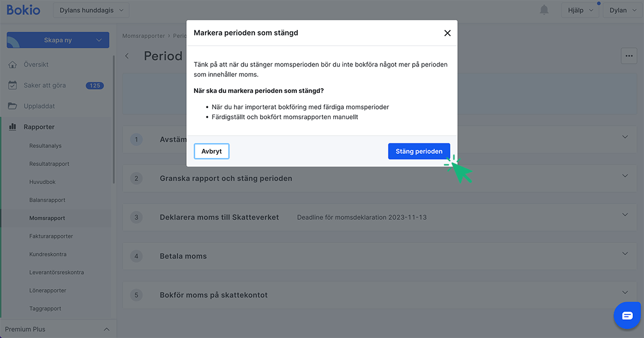
Task: Dismiss the dialog via the X
Action: (x=447, y=33)
